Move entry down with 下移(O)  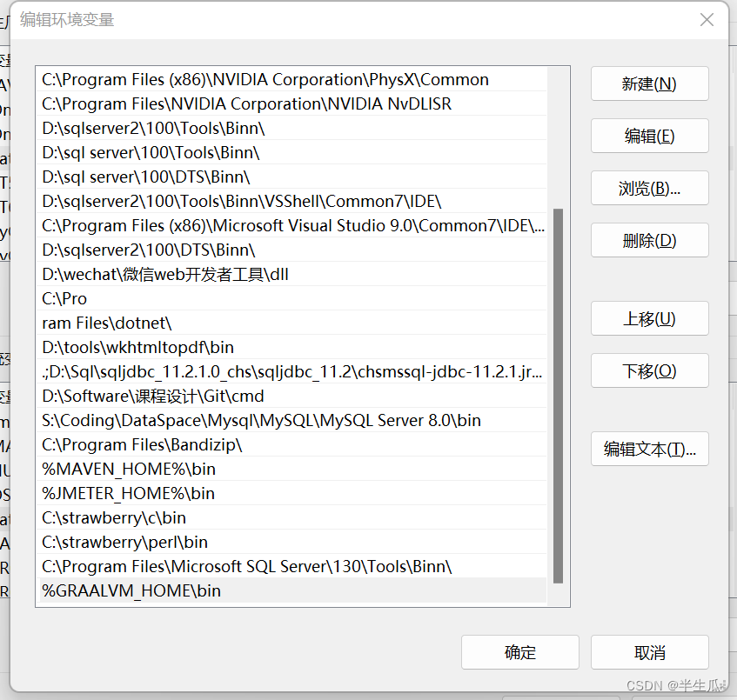point(650,370)
